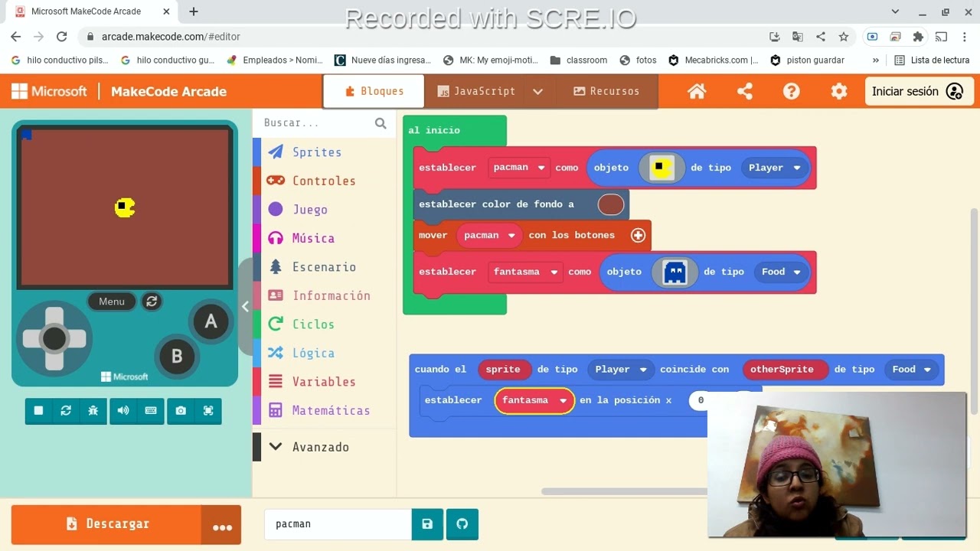Open the Controles category
The width and height of the screenshot is (980, 551).
[x=323, y=181]
